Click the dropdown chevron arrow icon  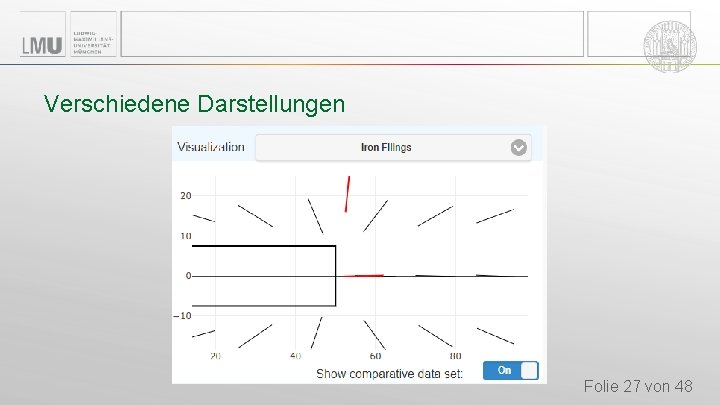pos(518,147)
